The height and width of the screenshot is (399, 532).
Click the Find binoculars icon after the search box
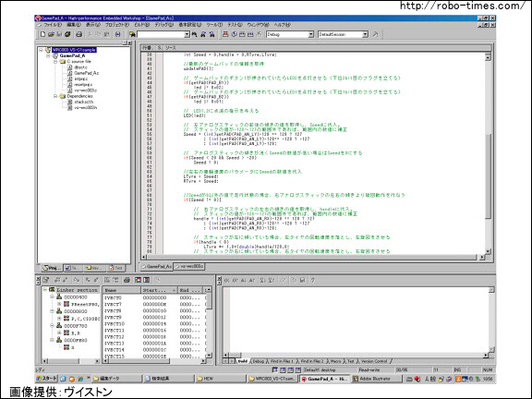[194, 34]
